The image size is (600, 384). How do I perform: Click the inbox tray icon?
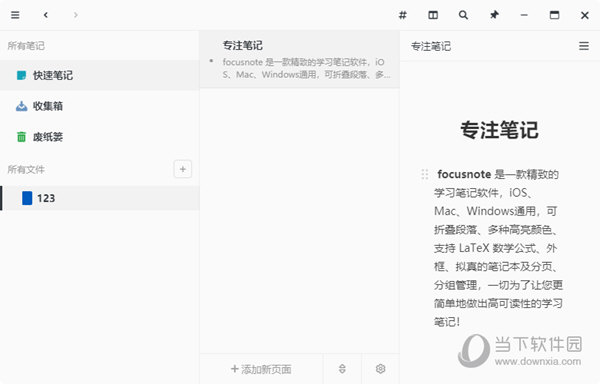tap(21, 106)
